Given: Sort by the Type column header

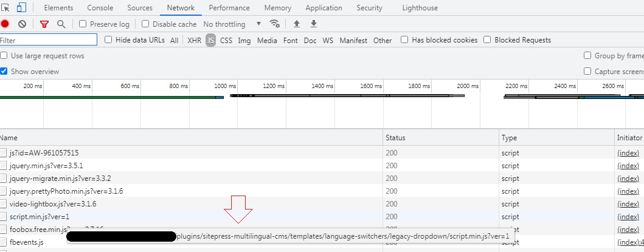Looking at the screenshot, I should (557, 138).
